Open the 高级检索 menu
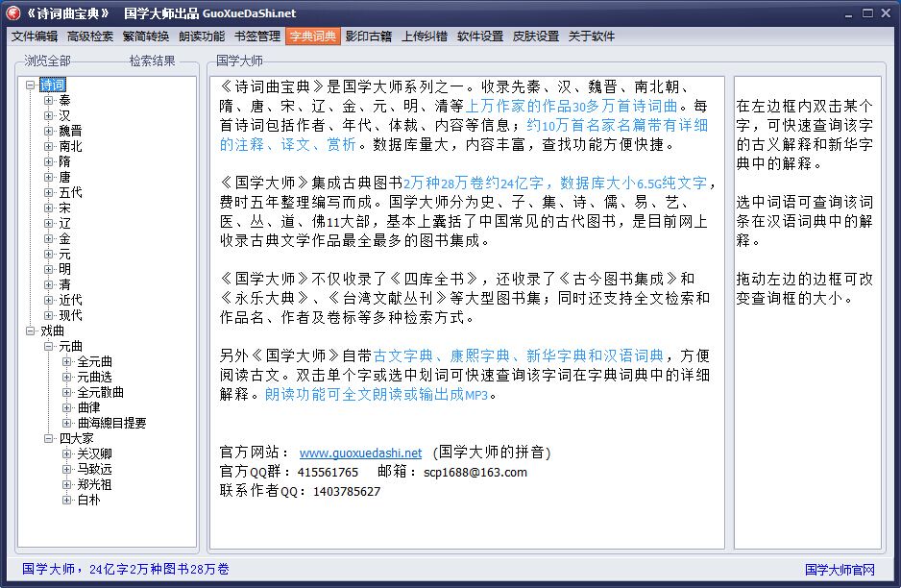This screenshot has height=588, width=901. pyautogui.click(x=90, y=37)
